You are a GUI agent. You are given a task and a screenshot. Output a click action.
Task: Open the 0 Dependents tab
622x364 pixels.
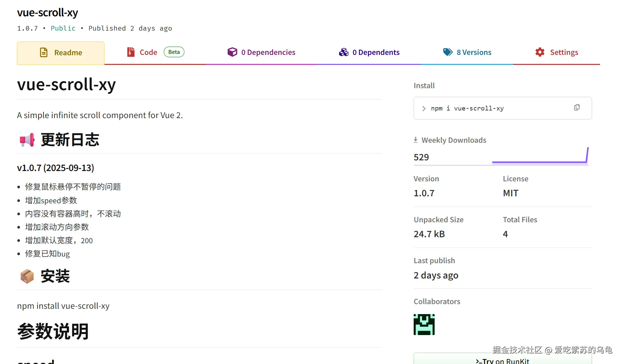(369, 53)
